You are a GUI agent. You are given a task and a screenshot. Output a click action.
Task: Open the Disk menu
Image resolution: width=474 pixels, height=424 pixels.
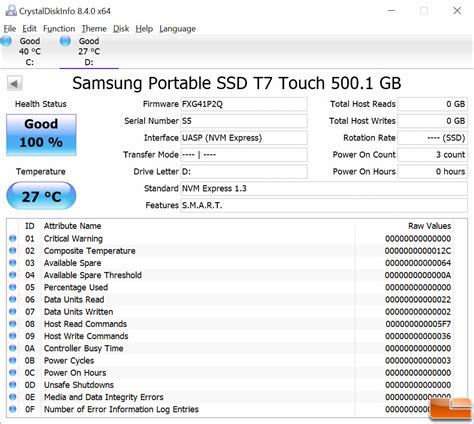[x=121, y=29]
